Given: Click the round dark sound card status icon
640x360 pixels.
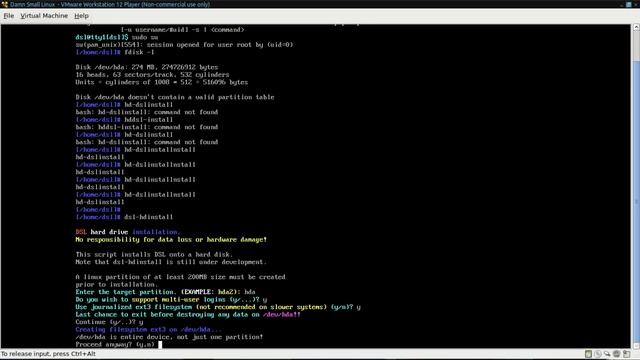Looking at the screenshot, I should [617, 354].
